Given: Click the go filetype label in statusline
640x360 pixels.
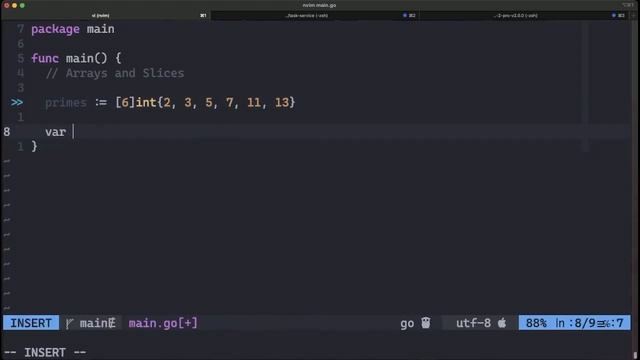Looking at the screenshot, I should pyautogui.click(x=407, y=324).
